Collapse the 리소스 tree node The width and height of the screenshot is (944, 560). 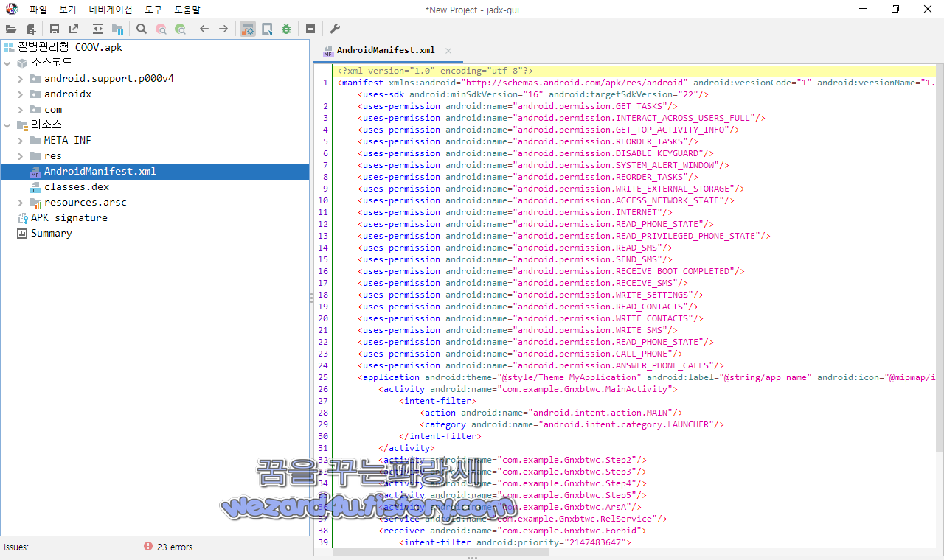click(x=7, y=125)
